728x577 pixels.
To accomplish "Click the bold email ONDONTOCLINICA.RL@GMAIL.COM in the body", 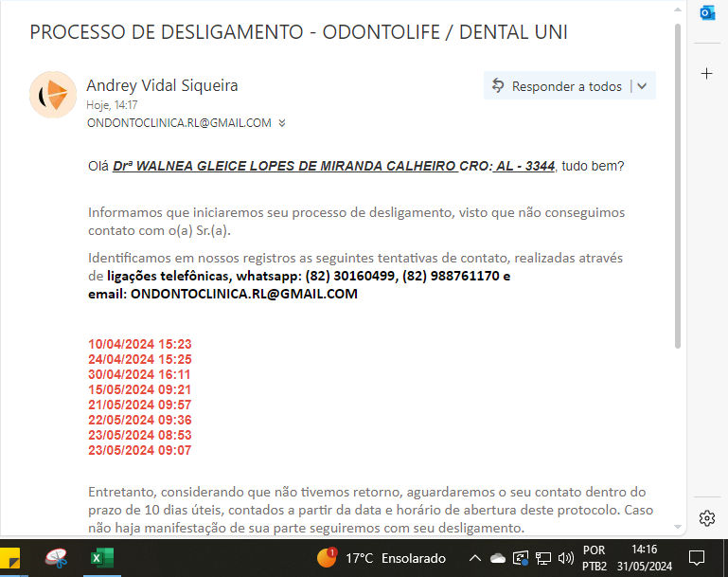I will (x=244, y=294).
